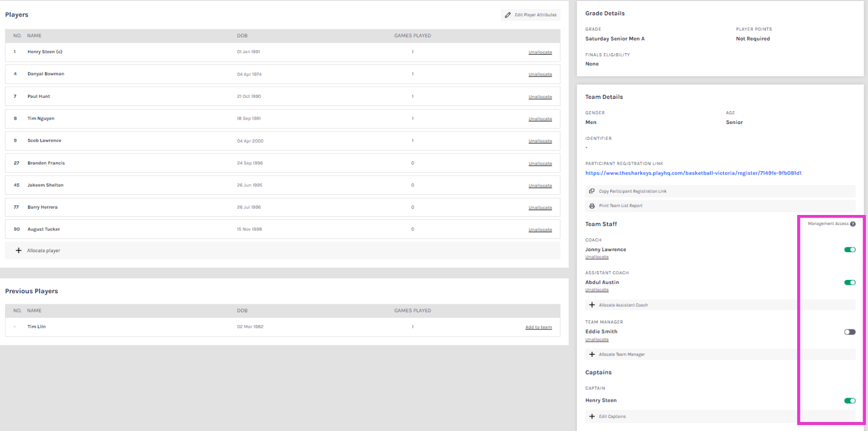Unallocate coach Jonny Lawrence
The image size is (868, 431).
point(596,257)
